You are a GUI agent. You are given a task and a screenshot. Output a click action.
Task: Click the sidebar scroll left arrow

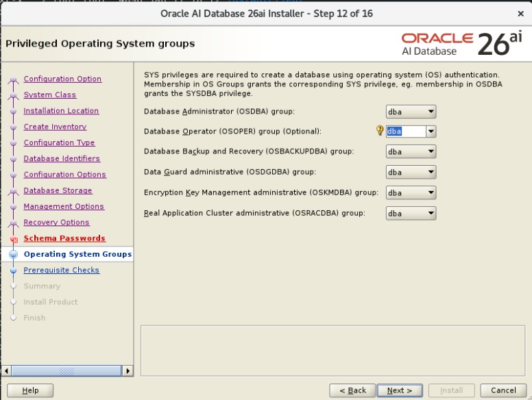point(6,371)
